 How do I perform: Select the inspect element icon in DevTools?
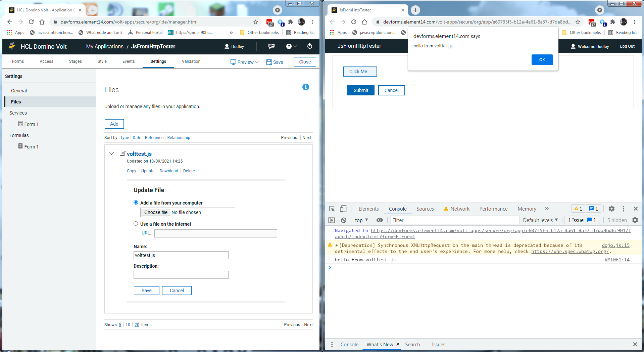[332, 209]
